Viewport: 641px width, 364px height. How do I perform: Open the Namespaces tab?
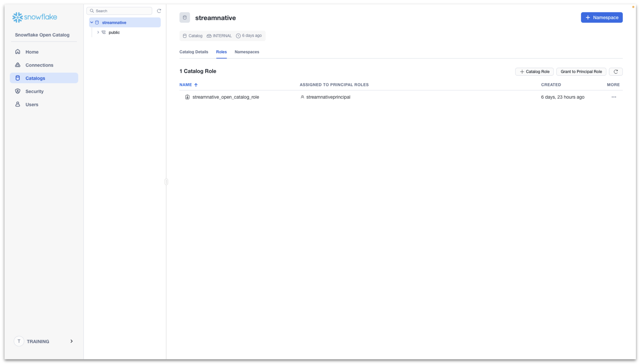coord(247,52)
